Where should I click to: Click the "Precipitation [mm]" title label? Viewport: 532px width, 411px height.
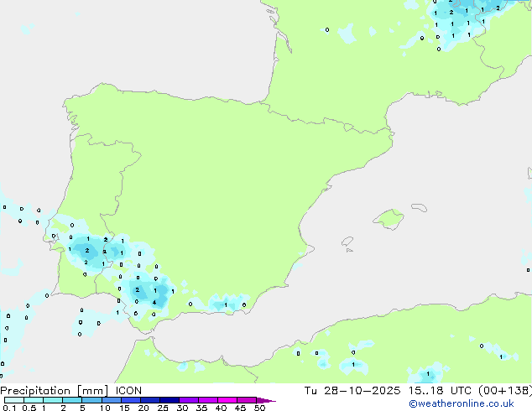[55, 390]
